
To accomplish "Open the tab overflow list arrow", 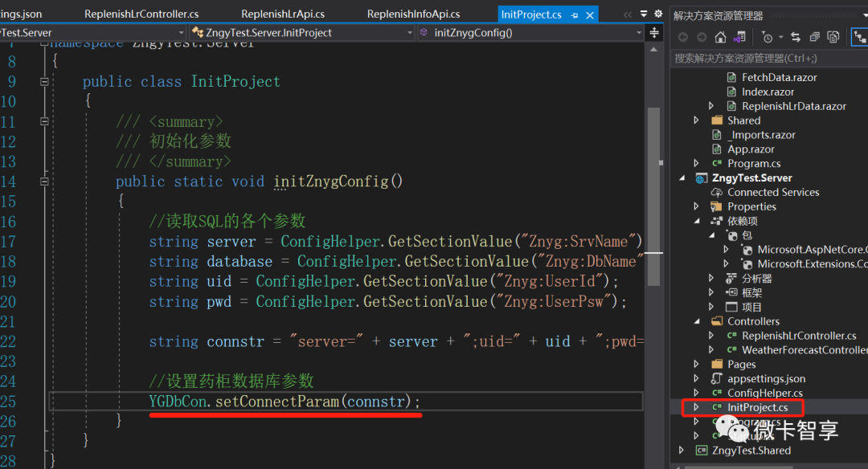I will (643, 14).
